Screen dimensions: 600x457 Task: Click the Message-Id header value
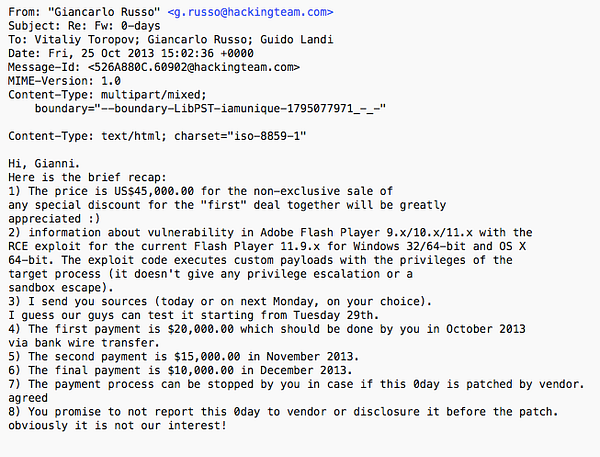[194, 67]
